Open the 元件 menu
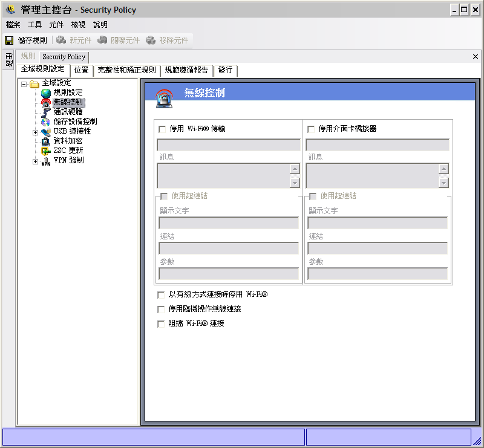This screenshot has width=484, height=448. pos(56,25)
